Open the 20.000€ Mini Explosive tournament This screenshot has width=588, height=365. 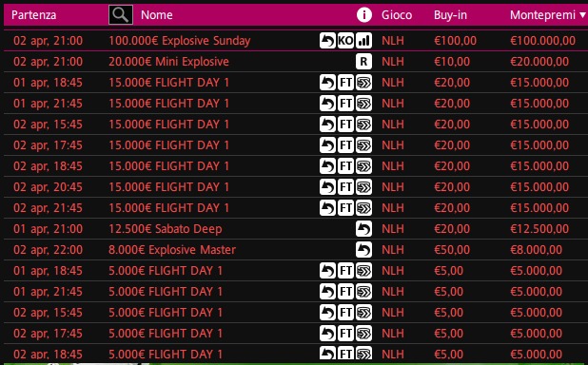pos(168,62)
